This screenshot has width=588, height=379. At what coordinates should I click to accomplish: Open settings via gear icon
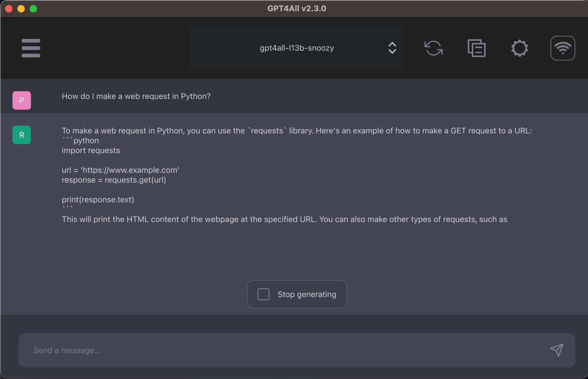tap(519, 48)
